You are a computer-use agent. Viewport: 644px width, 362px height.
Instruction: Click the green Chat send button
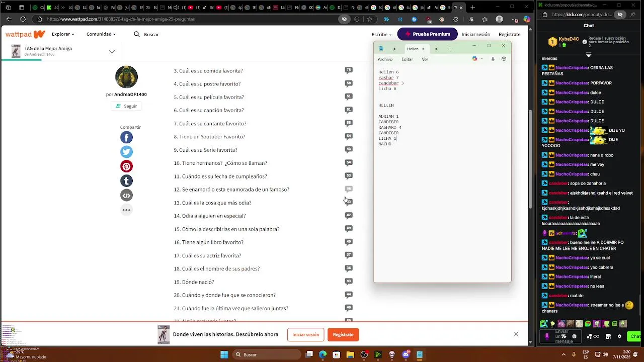tap(634, 336)
